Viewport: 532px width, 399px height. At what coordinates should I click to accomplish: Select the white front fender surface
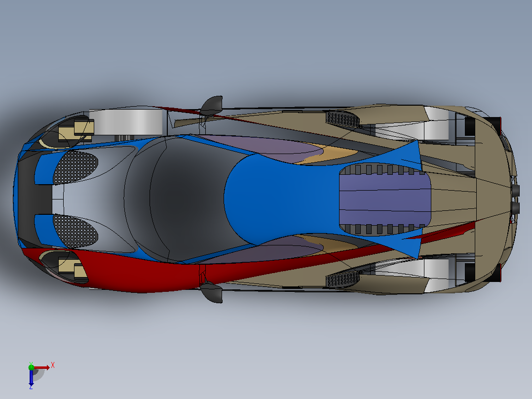click(x=126, y=121)
